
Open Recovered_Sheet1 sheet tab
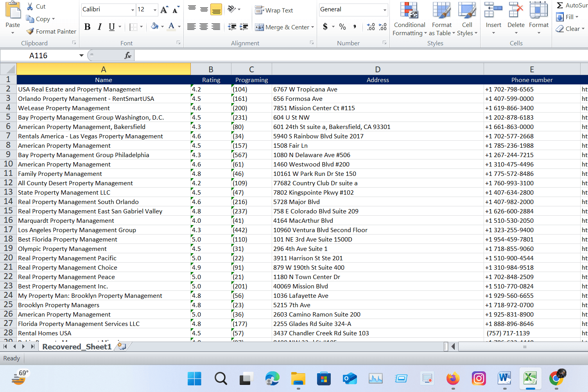[x=77, y=347]
